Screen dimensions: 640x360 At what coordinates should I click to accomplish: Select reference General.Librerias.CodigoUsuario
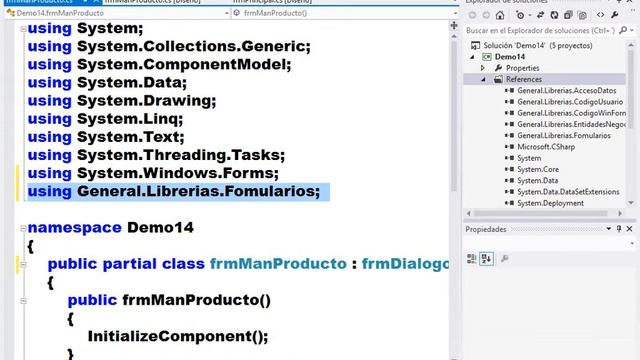coord(570,102)
